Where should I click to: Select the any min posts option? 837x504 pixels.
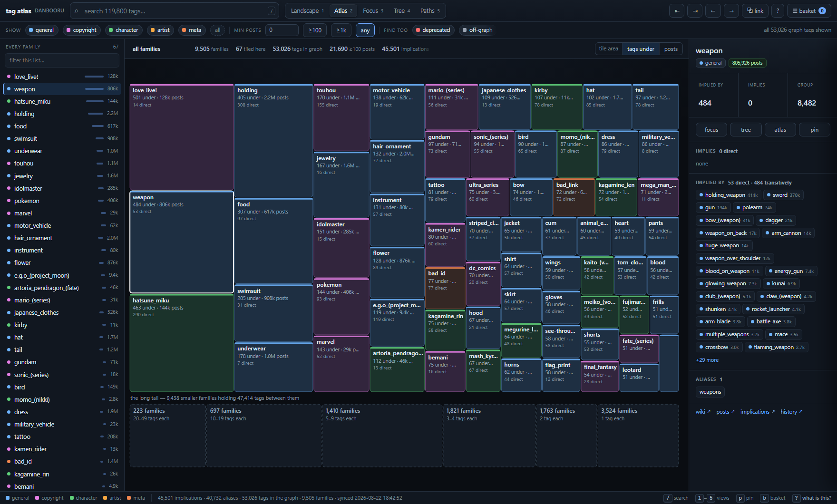[x=365, y=30]
